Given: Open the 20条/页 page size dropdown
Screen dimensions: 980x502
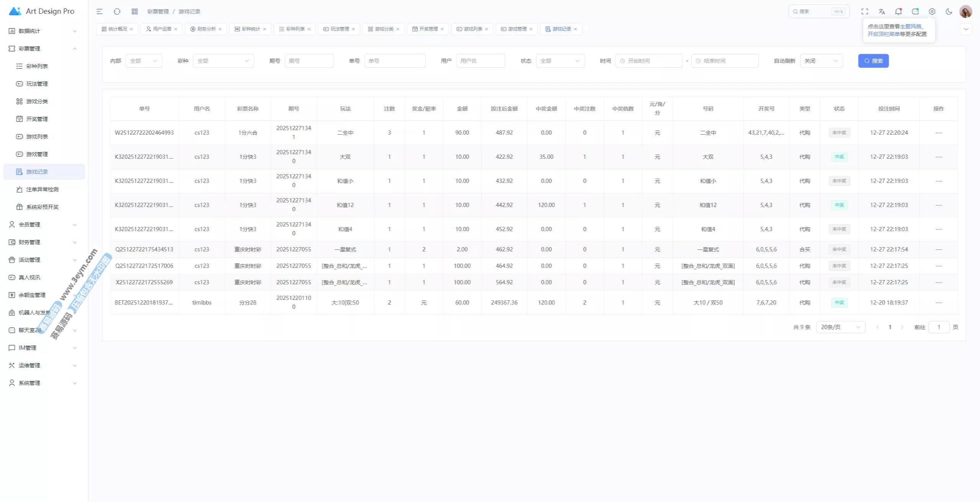Looking at the screenshot, I should click(x=840, y=327).
